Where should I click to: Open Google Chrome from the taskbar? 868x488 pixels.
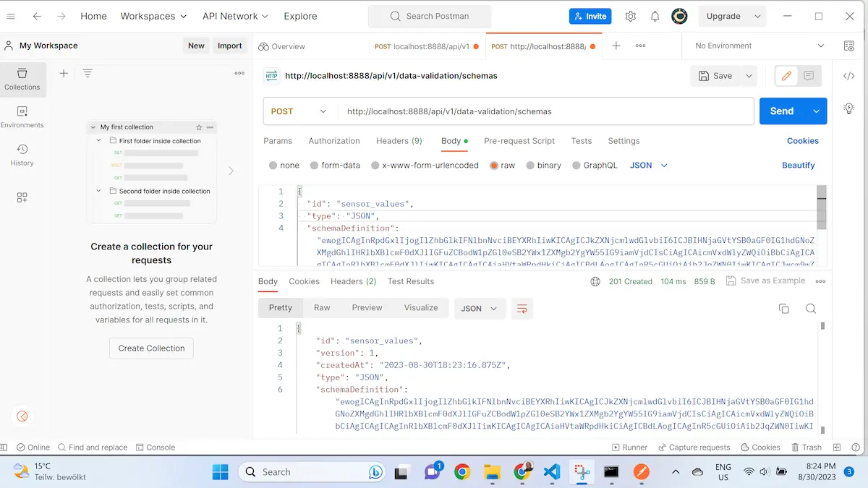pos(461,472)
